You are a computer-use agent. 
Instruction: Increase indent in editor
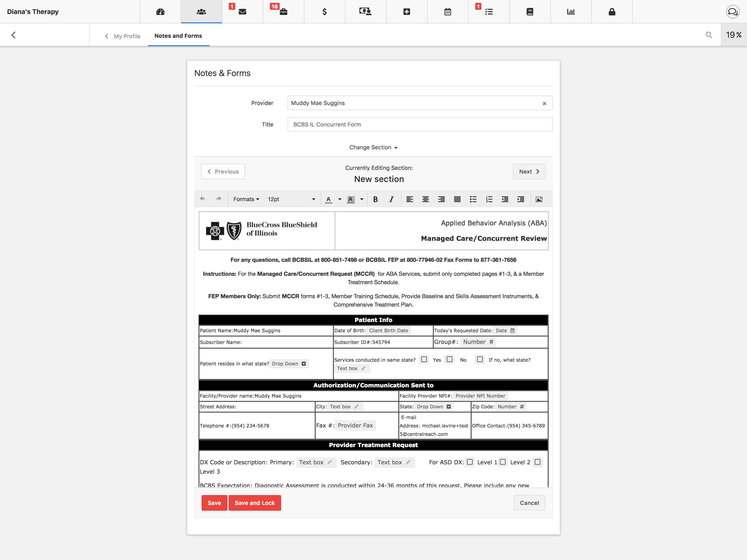pos(521,199)
